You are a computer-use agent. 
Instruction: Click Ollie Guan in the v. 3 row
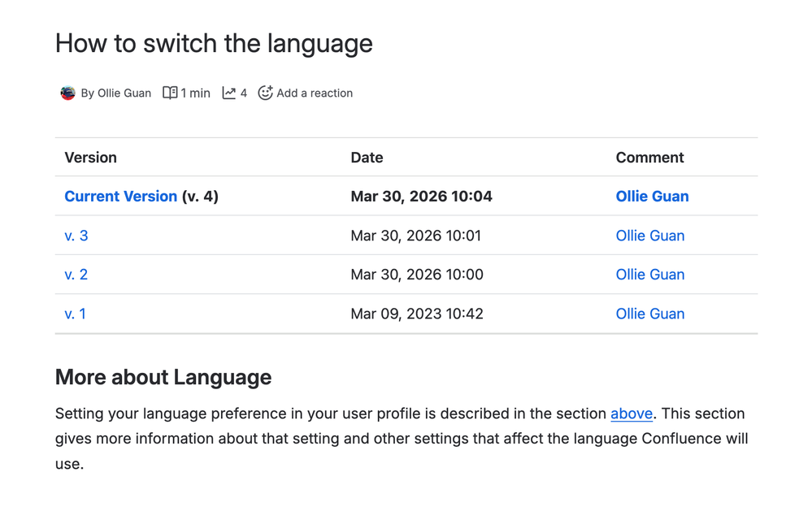pos(649,236)
